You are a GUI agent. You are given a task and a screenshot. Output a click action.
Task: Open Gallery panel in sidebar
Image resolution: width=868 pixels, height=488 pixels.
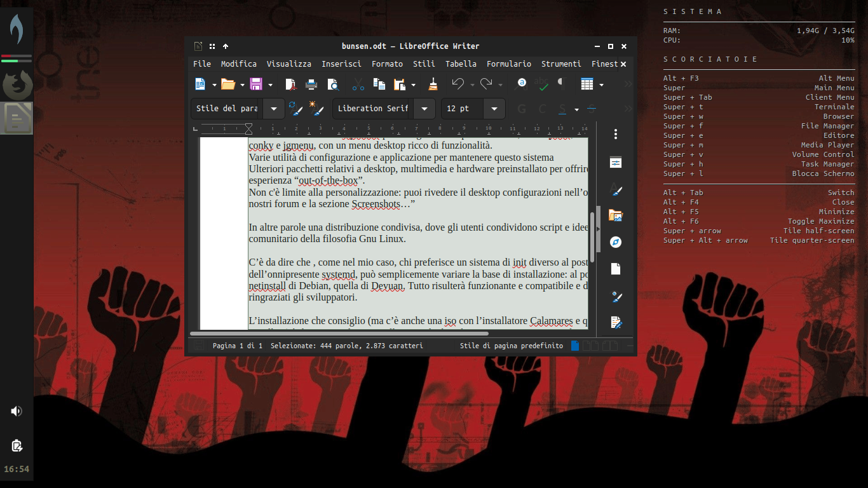tap(615, 215)
